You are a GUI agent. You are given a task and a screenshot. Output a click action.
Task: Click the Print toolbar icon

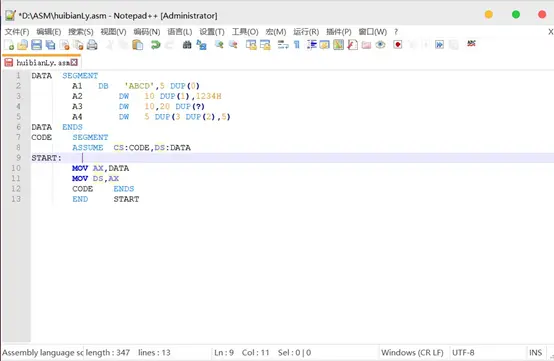point(92,45)
